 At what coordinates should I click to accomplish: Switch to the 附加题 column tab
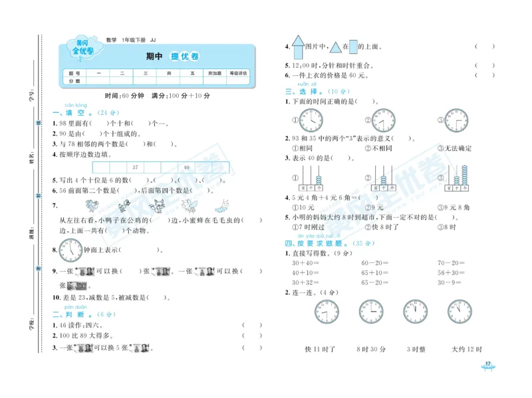213,72
